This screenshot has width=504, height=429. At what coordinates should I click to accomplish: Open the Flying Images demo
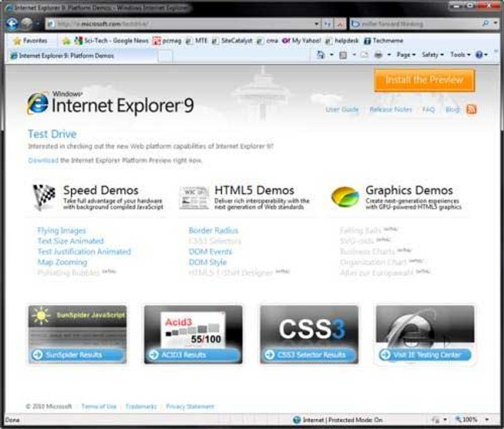[62, 230]
